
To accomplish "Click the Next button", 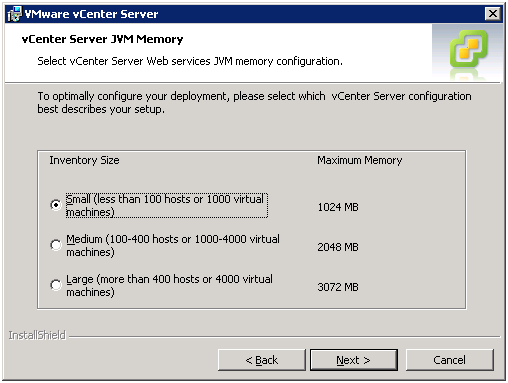I will (x=354, y=360).
